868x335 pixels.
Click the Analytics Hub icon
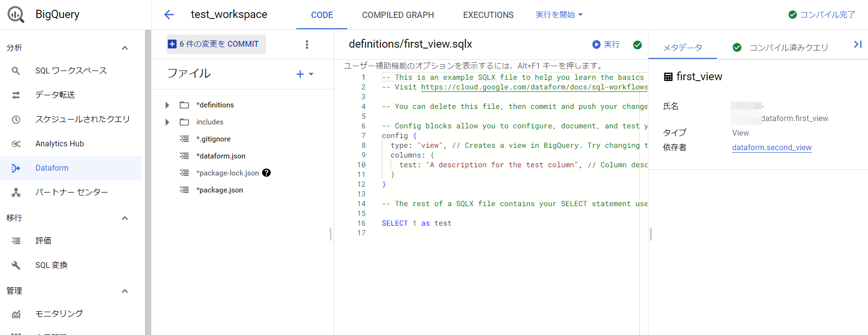point(16,144)
